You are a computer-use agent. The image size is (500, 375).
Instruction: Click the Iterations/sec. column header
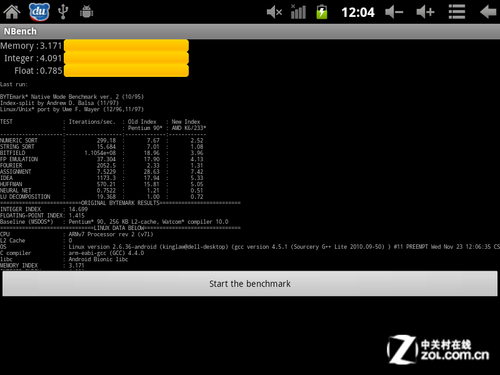92,122
